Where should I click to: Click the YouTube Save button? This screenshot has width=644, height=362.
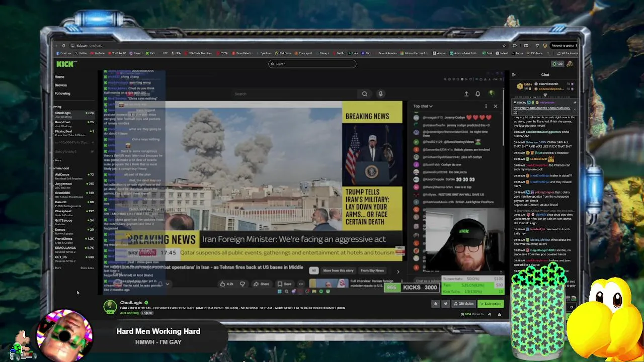click(x=284, y=284)
